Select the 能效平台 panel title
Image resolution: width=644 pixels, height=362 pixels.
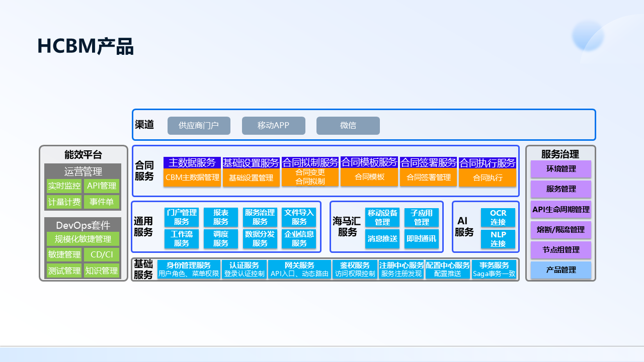click(83, 155)
